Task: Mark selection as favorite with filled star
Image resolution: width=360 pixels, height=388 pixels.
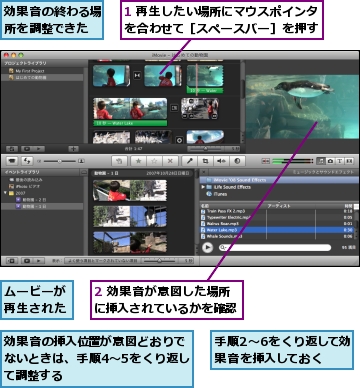Action: (x=138, y=161)
